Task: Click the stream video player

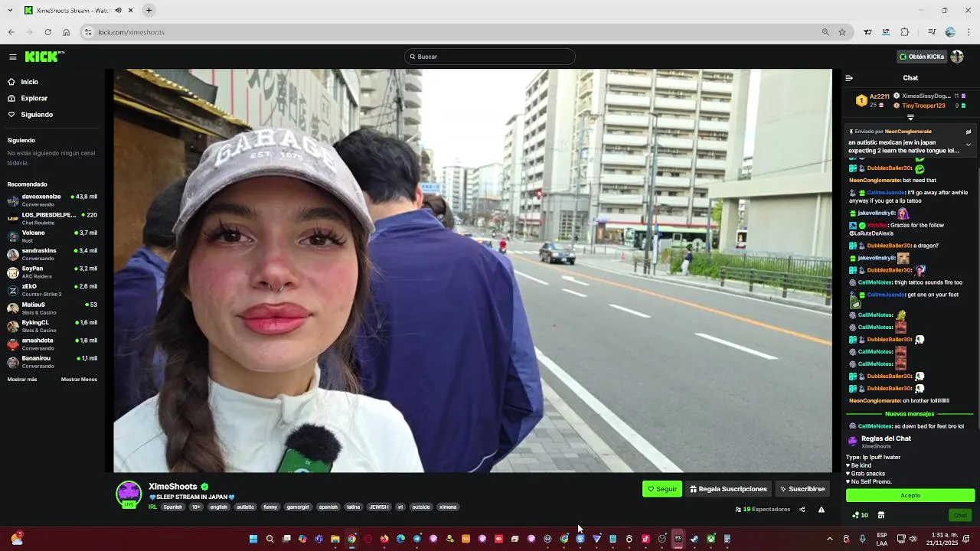Action: coord(472,271)
